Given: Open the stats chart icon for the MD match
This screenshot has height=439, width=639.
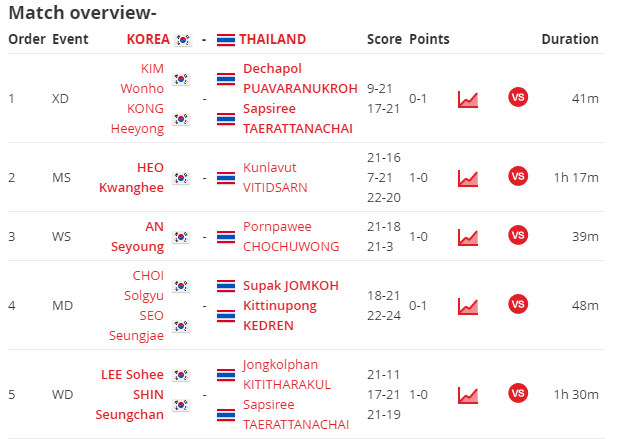Looking at the screenshot, I should 467,304.
